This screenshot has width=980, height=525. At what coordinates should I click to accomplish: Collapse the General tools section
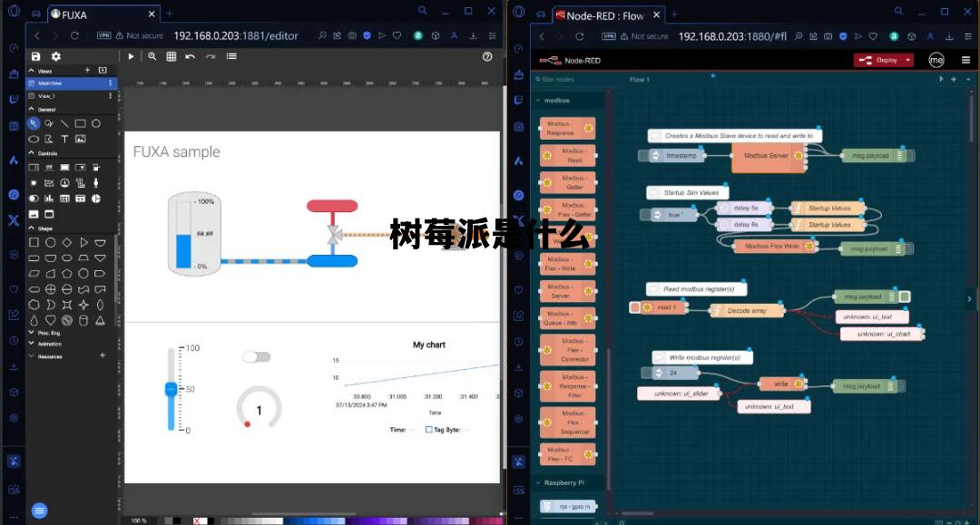tap(31, 109)
